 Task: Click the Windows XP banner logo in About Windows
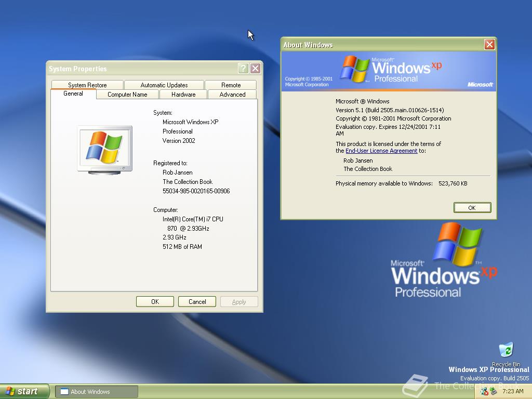[390, 69]
